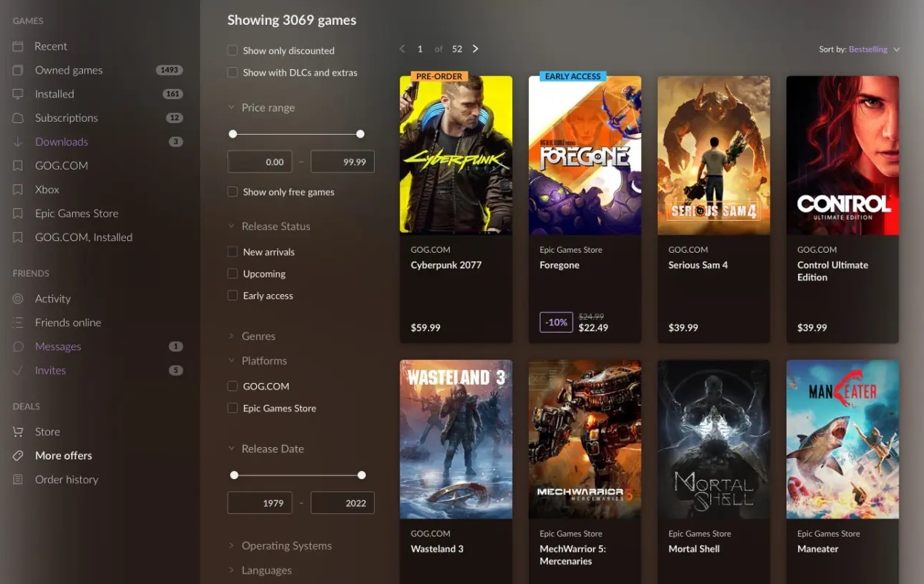The height and width of the screenshot is (584, 924).
Task: Click the Friends online list icon
Action: [18, 323]
